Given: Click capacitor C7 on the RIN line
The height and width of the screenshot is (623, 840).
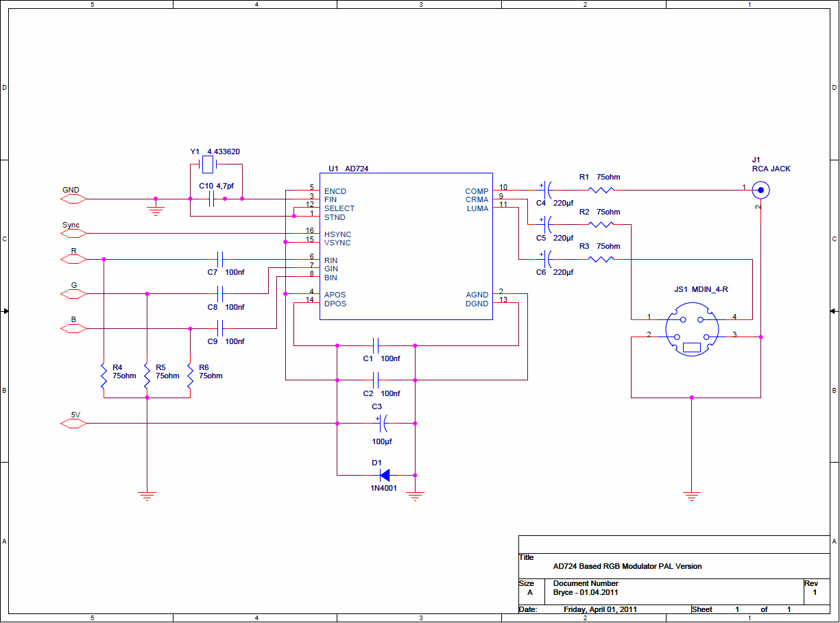Looking at the screenshot, I should point(220,260).
